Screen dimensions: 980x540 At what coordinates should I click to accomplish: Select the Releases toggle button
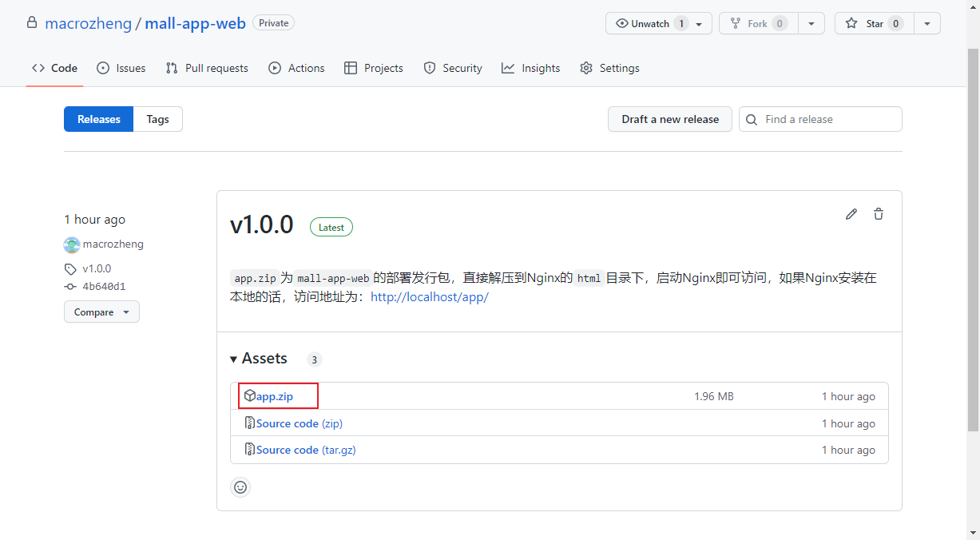(99, 119)
